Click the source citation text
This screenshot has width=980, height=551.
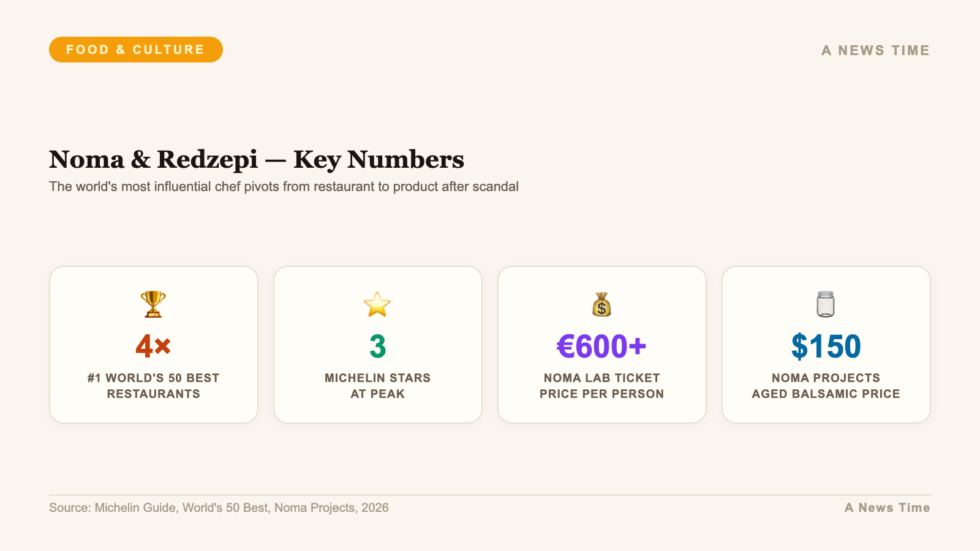(219, 508)
